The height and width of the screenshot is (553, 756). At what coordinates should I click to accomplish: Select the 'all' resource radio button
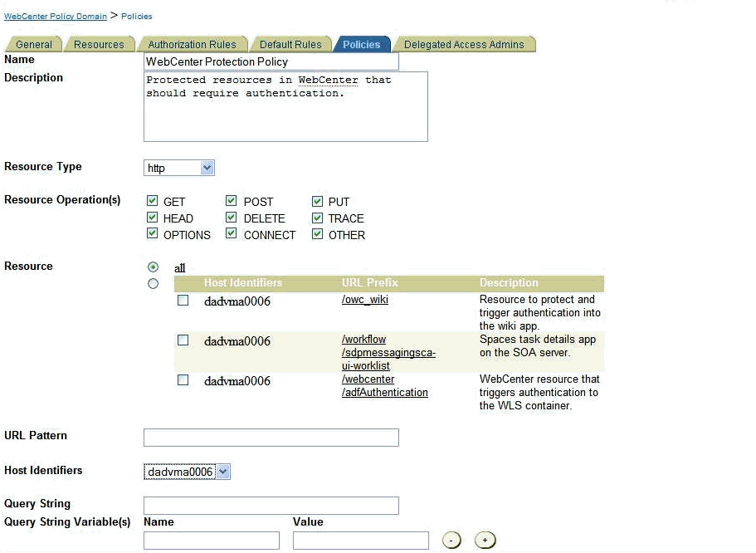(x=153, y=267)
